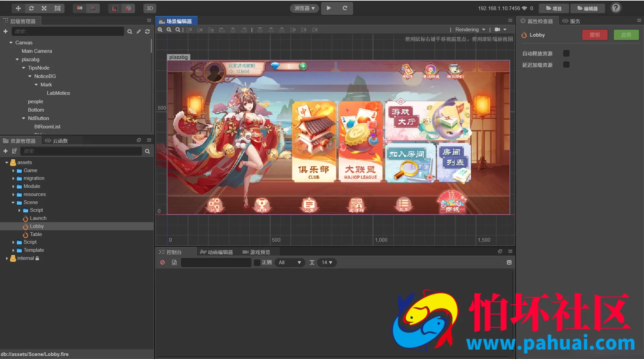Refresh the hierarchy node tree

pos(147,31)
